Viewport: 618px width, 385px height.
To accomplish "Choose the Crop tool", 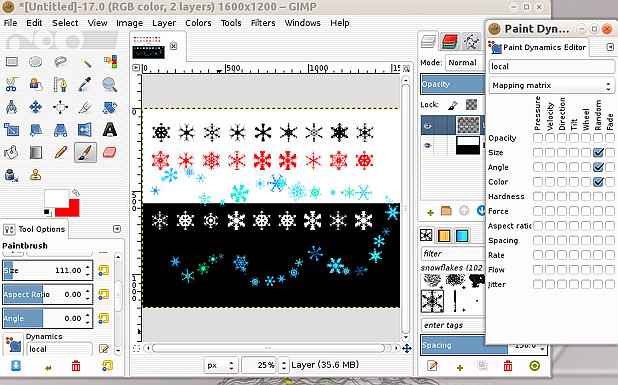I will click(x=85, y=107).
